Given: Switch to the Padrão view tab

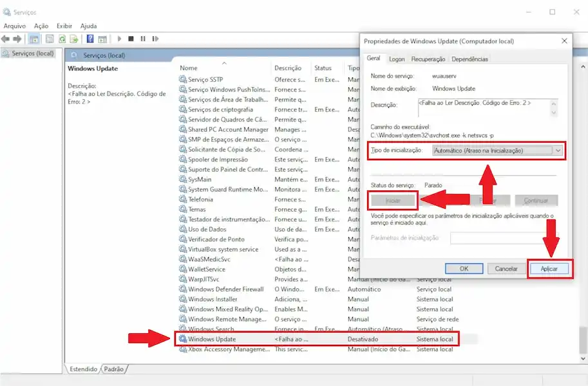Looking at the screenshot, I should (x=113, y=369).
